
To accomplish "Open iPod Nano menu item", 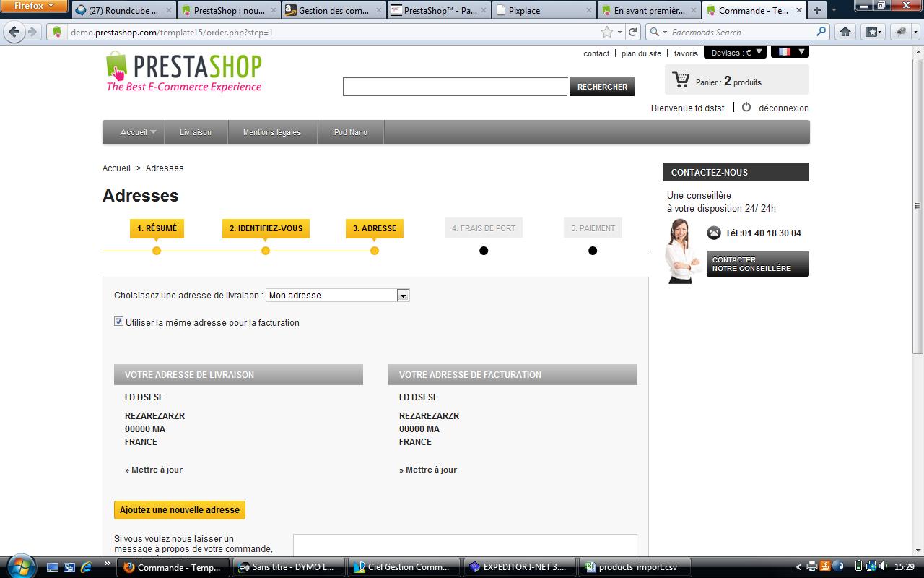I will click(350, 132).
